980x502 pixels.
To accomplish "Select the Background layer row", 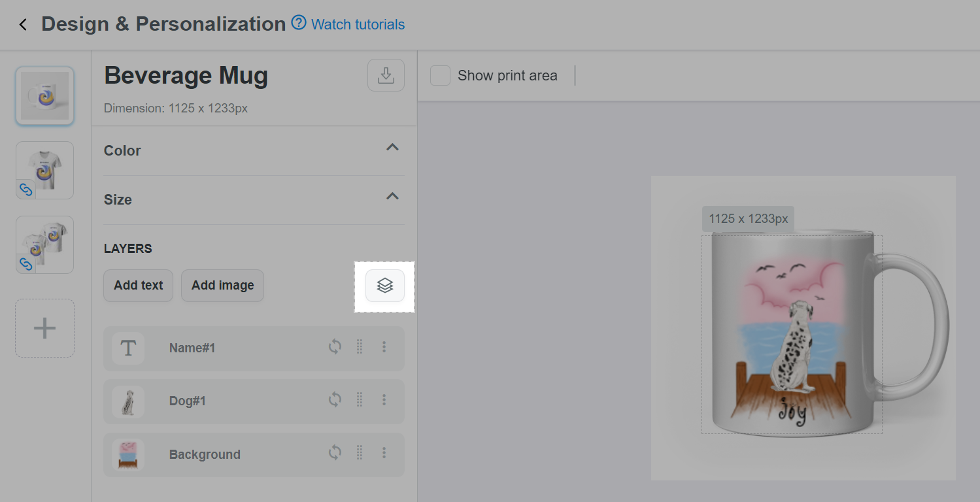I will click(x=205, y=455).
